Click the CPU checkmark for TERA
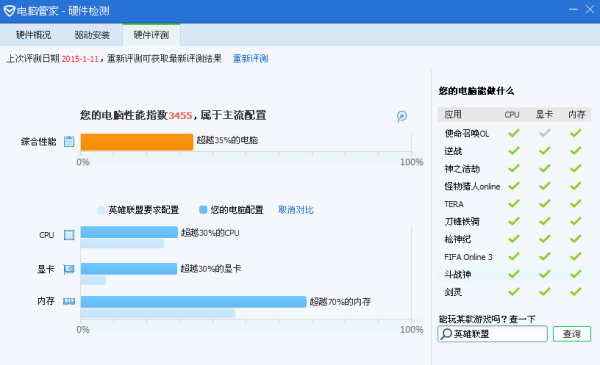The height and width of the screenshot is (365, 600). pyautogui.click(x=514, y=204)
